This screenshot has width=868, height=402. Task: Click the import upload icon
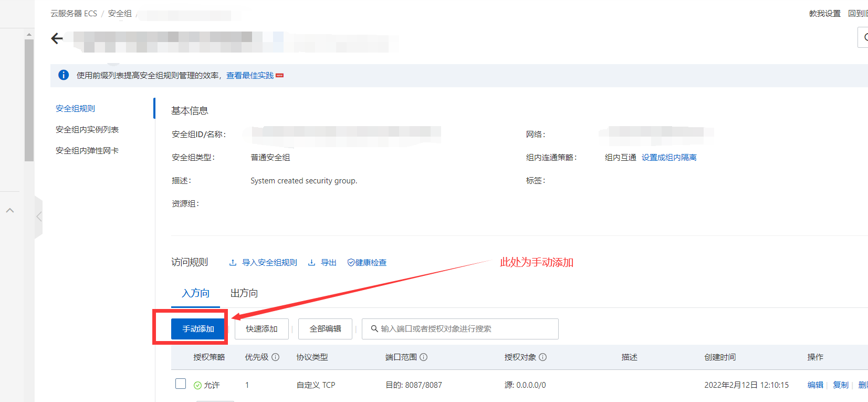coord(233,263)
